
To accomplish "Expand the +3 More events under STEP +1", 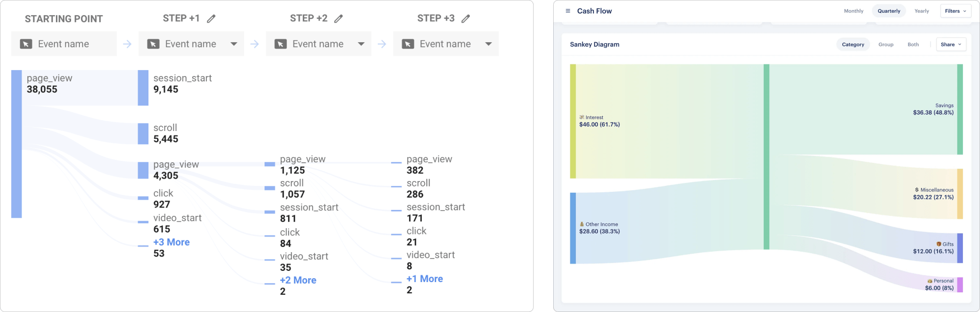I will click(x=171, y=242).
